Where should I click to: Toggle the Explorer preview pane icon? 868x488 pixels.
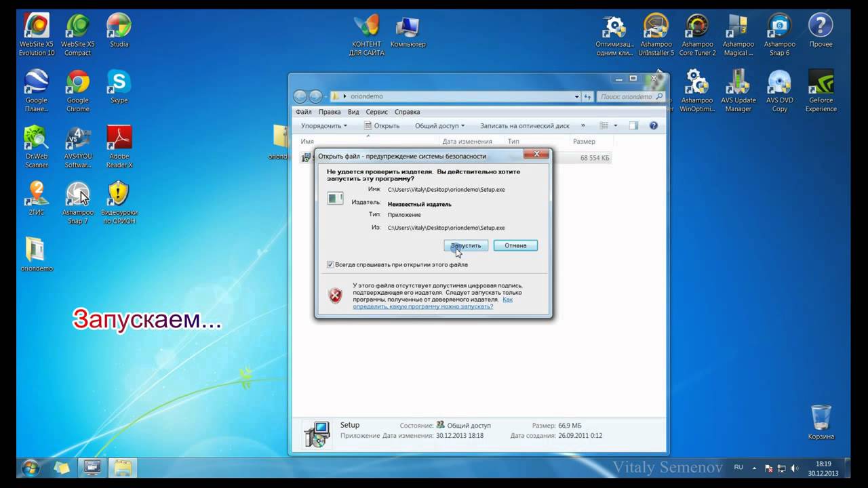(633, 125)
